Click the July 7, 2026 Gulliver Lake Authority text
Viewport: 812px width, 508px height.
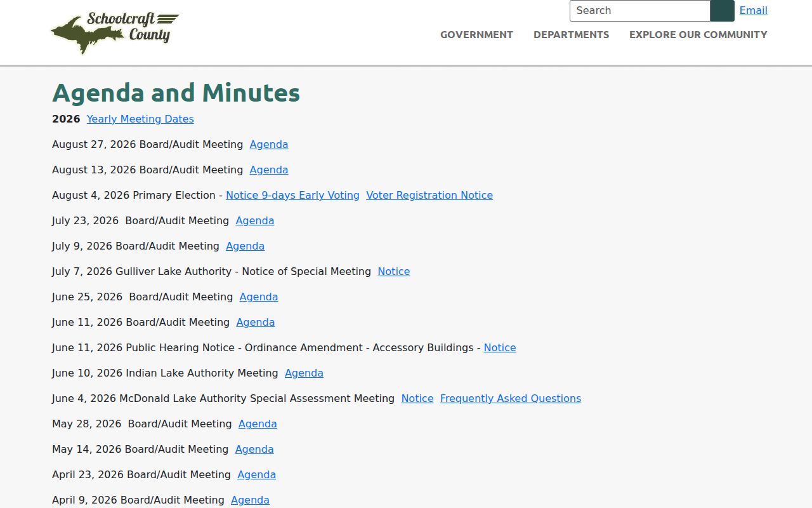pyautogui.click(x=211, y=271)
